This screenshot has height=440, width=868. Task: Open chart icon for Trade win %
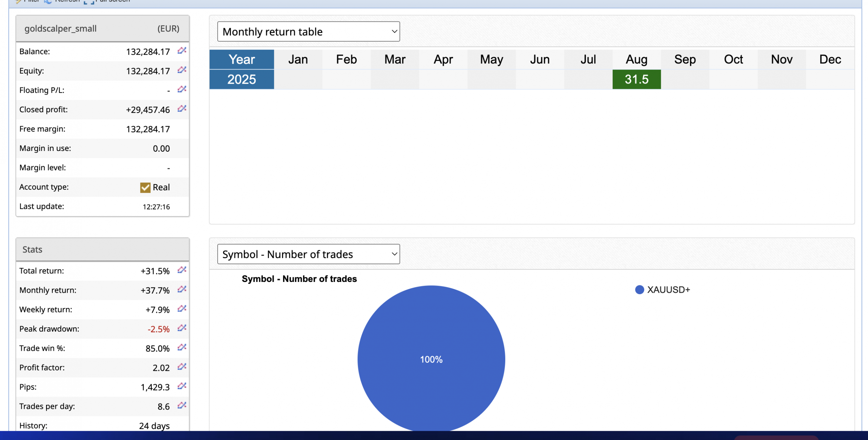[x=182, y=347]
